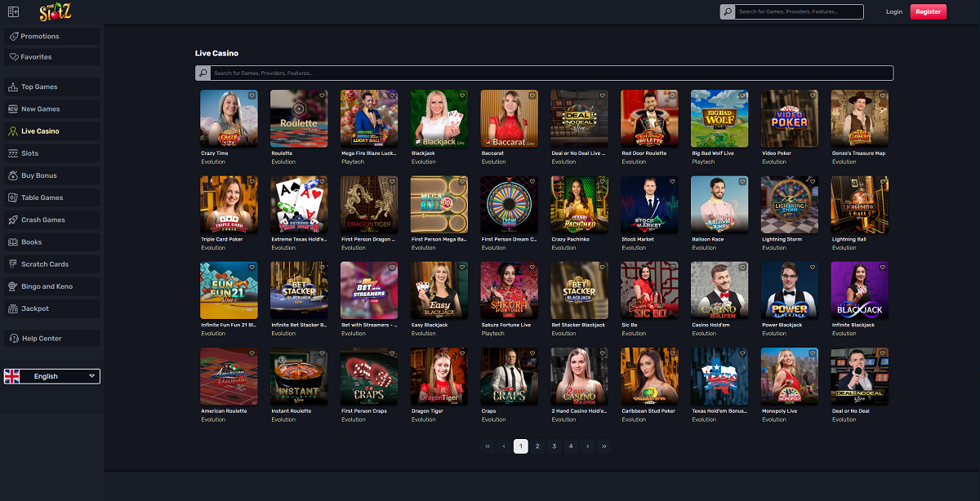The height and width of the screenshot is (501, 980).
Task: Select the active page 1 button
Action: [521, 446]
